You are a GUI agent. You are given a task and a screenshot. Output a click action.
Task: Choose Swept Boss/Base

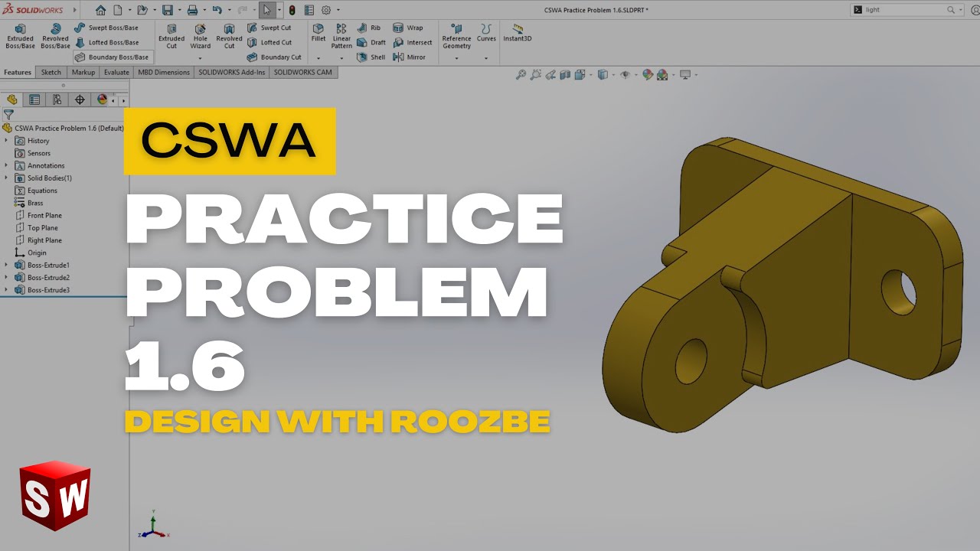pyautogui.click(x=106, y=28)
